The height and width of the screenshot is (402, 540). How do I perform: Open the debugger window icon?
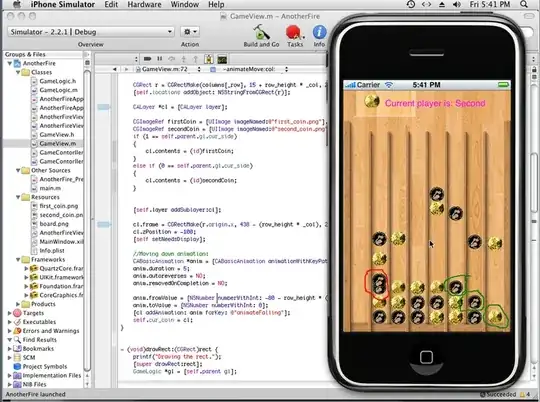[x=209, y=59]
